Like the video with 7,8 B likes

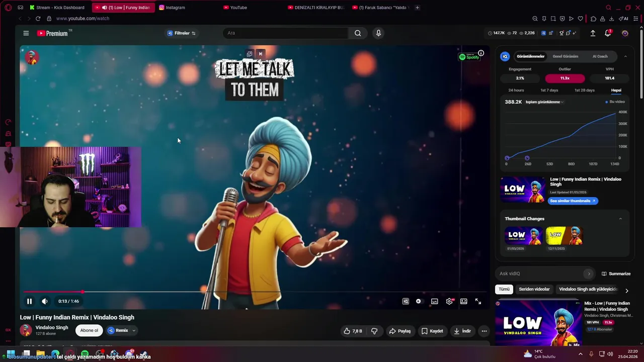[353, 331]
